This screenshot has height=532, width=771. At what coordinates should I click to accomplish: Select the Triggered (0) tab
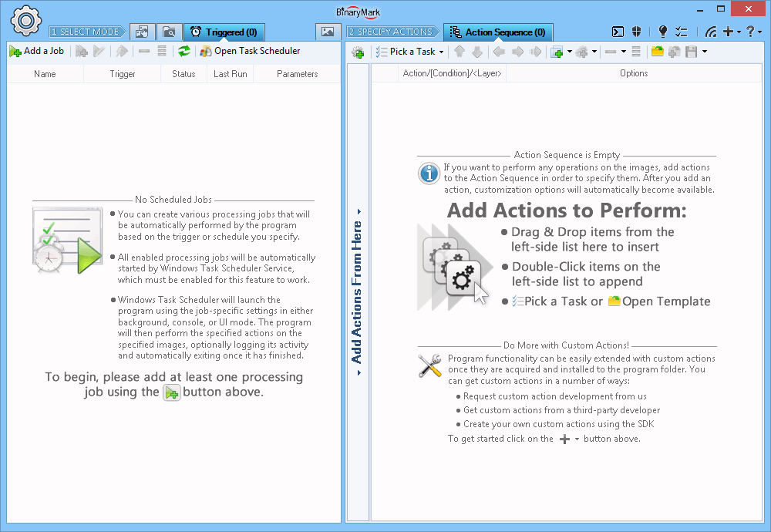224,32
